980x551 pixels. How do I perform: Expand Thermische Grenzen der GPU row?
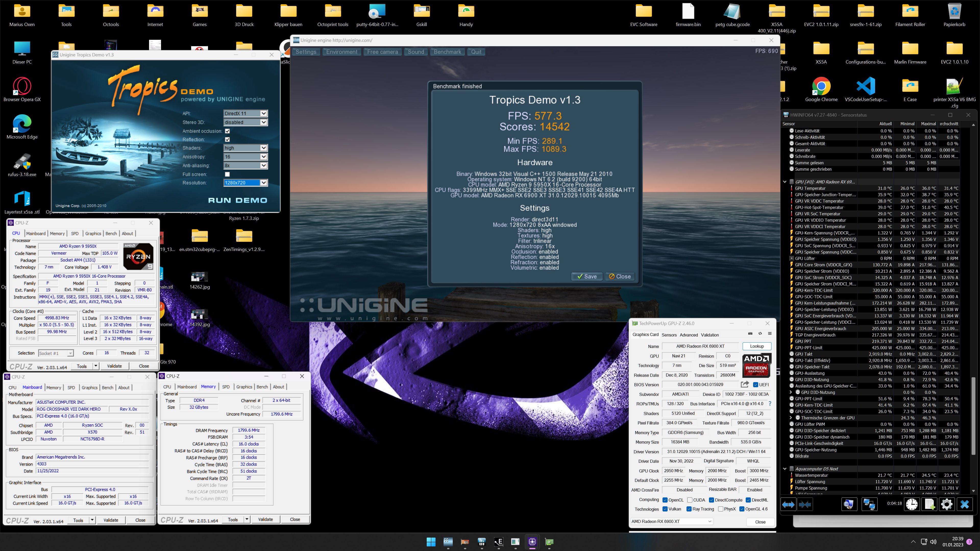(x=791, y=418)
